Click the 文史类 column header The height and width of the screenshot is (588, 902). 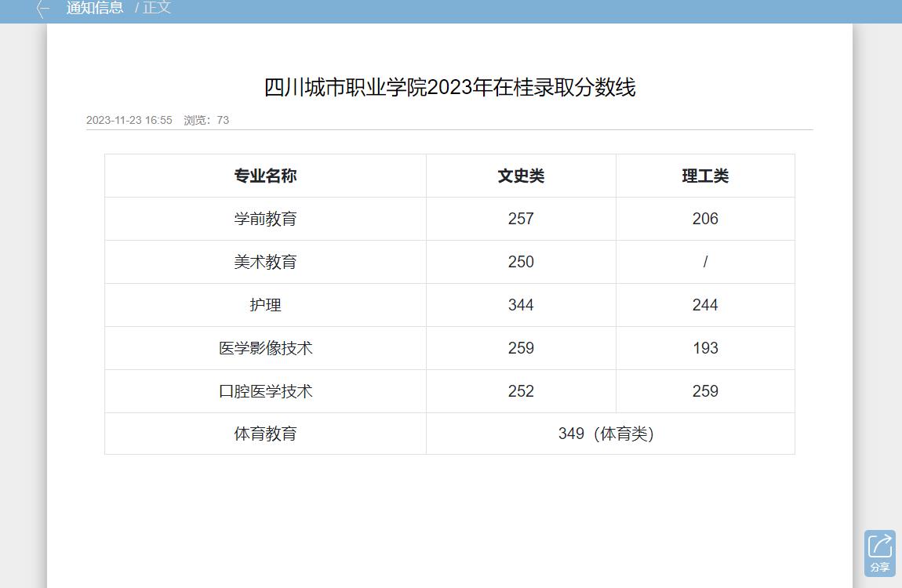coord(521,176)
